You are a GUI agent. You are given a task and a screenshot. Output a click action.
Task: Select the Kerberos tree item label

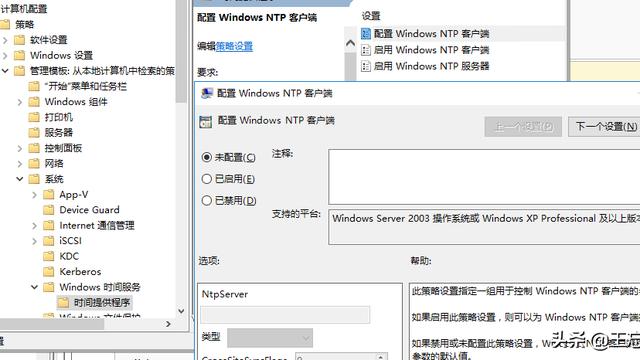click(80, 272)
